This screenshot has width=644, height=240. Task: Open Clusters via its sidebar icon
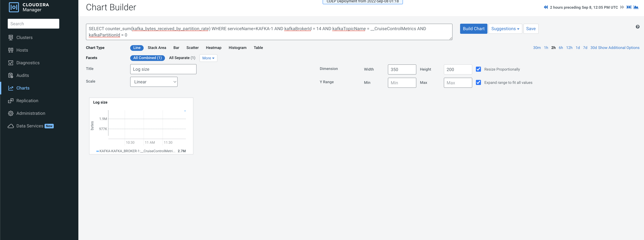[x=10, y=37]
